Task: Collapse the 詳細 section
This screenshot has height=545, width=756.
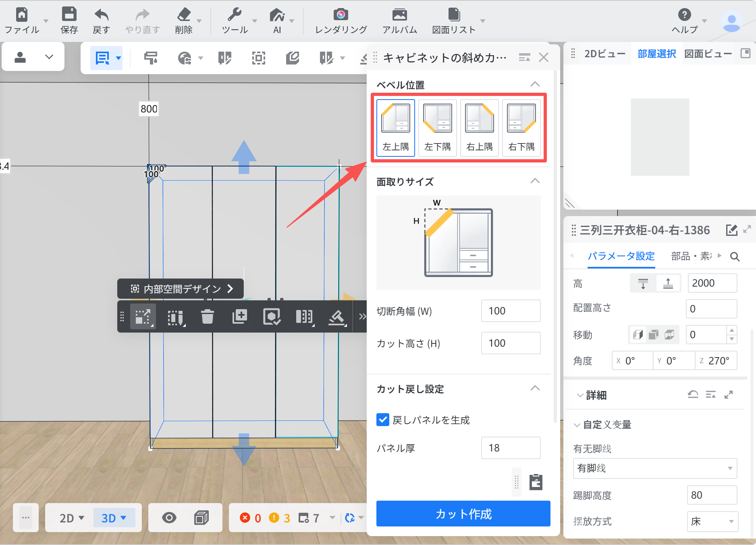Action: coord(580,395)
